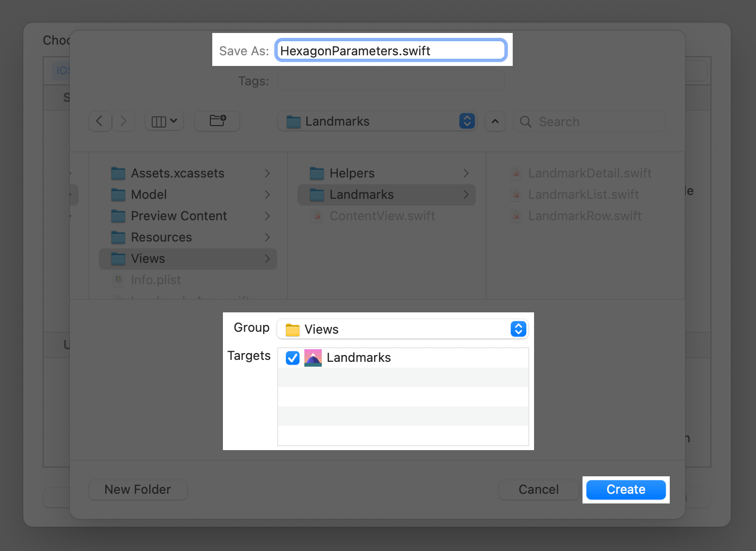Click the Tags input field
The image size is (756, 551).
click(391, 81)
